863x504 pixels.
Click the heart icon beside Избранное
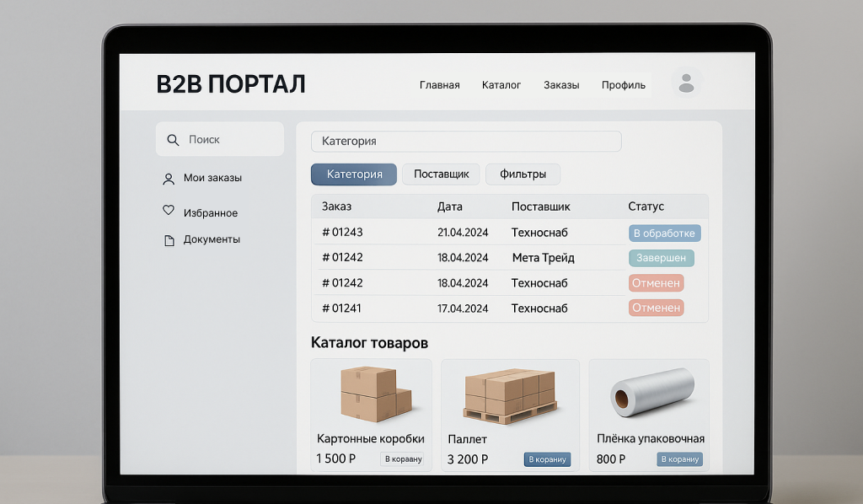[169, 212]
